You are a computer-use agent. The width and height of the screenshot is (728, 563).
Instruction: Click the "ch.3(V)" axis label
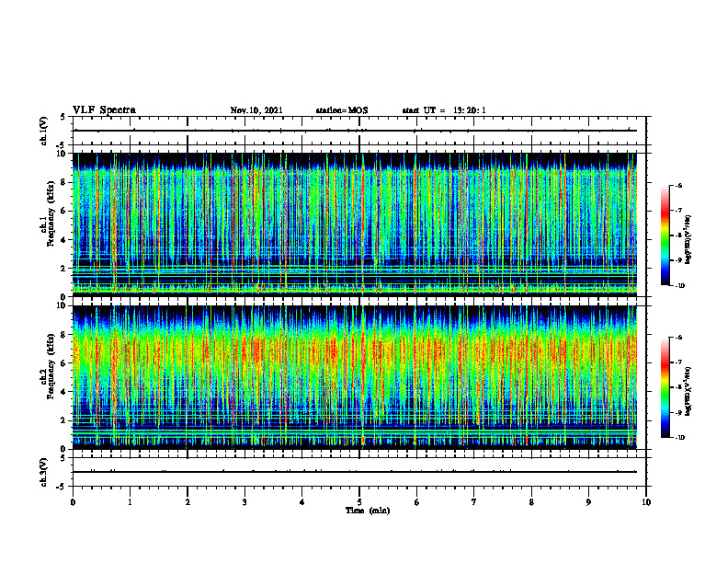click(x=43, y=472)
